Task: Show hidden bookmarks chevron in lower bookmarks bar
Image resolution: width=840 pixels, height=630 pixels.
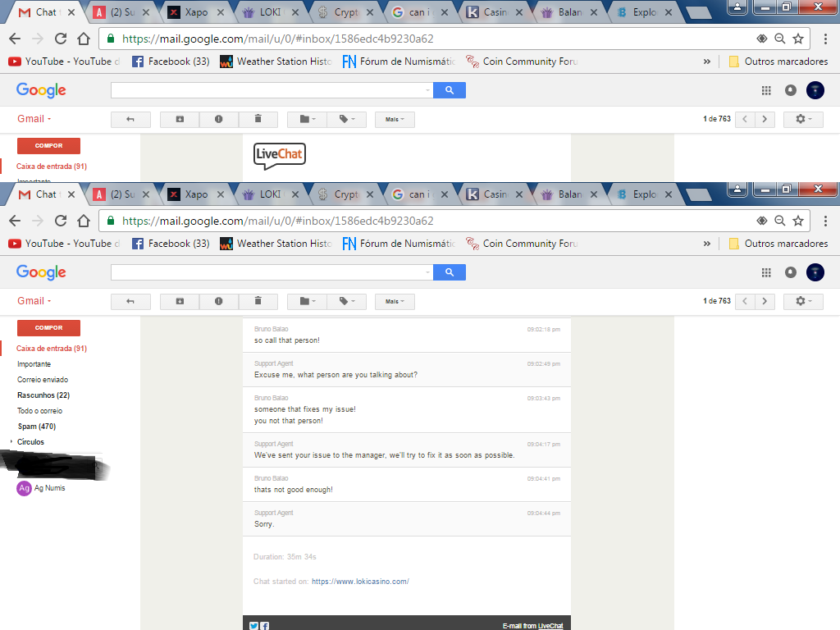Action: pyautogui.click(x=706, y=244)
